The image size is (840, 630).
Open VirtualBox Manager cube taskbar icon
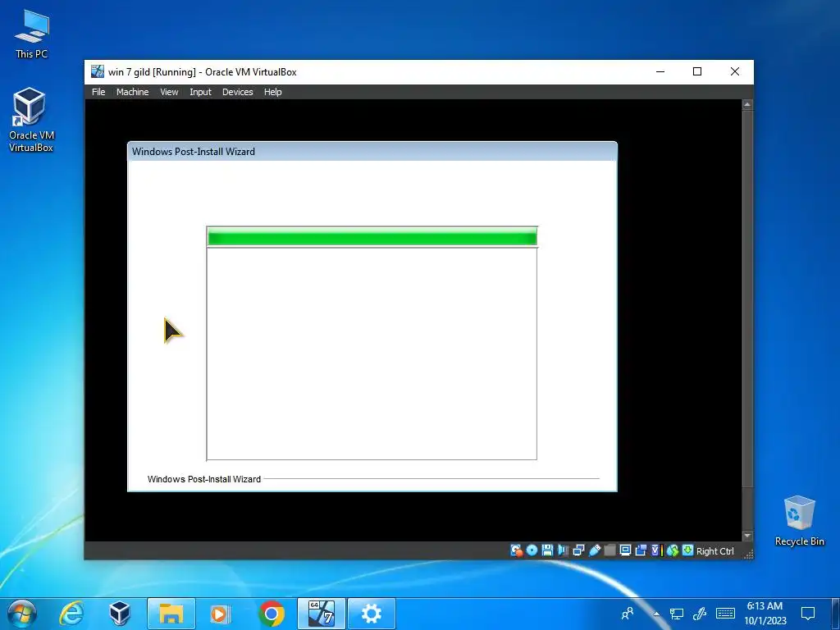120,614
